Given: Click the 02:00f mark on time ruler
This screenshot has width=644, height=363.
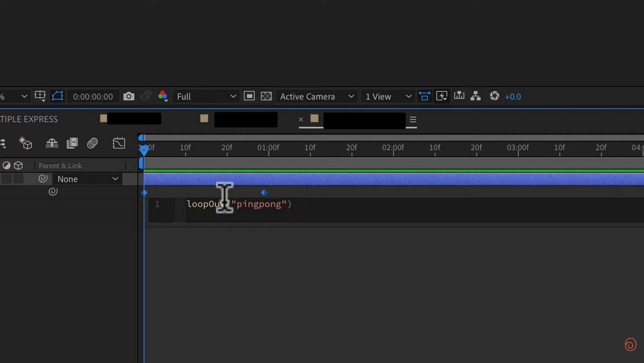Looking at the screenshot, I should point(393,148).
